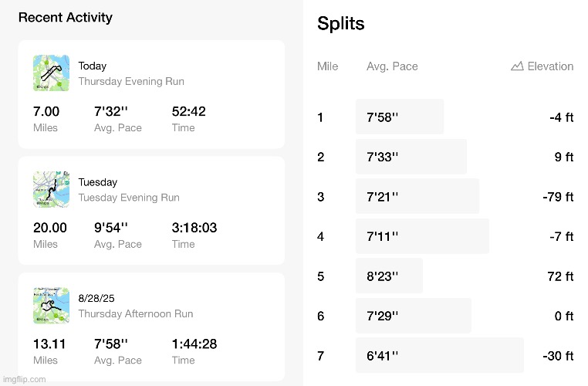The image size is (588, 386).
Task: Open the Thursday Afternoon Run title
Action: (x=136, y=314)
